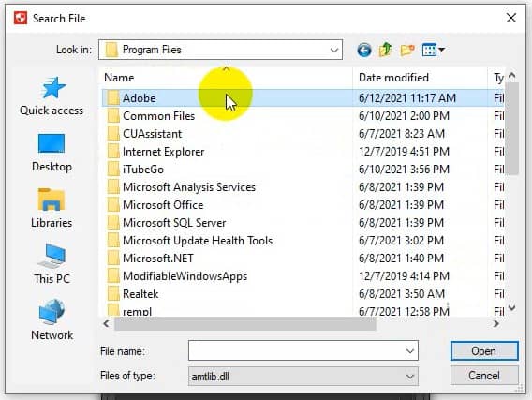This screenshot has height=400, width=532.
Task: Open Libraries from the places bar
Action: pyautogui.click(x=52, y=208)
